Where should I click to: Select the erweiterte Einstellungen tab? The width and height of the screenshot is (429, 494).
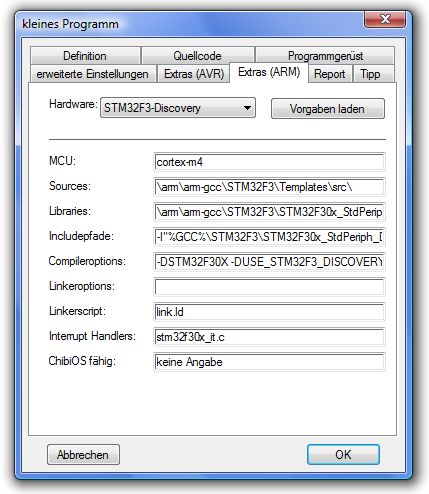pyautogui.click(x=93, y=74)
